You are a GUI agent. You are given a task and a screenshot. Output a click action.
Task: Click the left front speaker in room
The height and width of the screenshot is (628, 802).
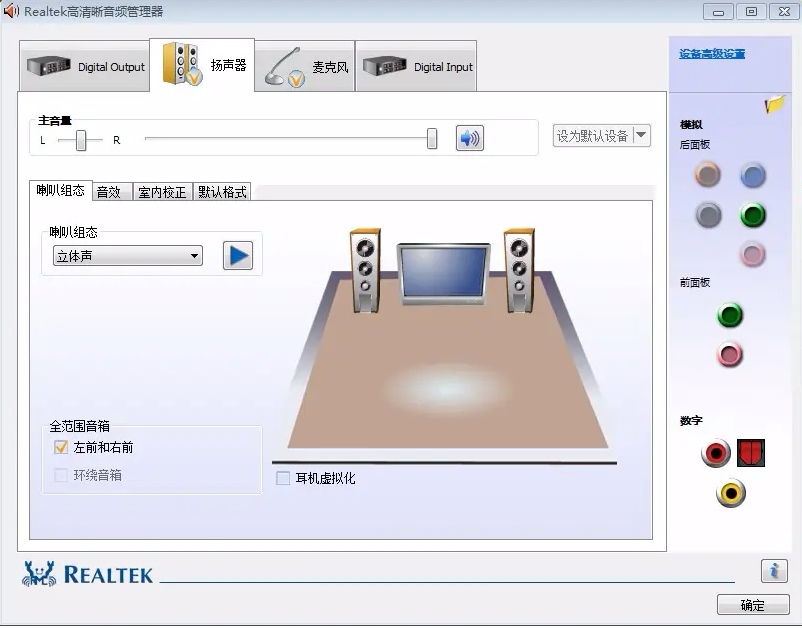tap(365, 270)
